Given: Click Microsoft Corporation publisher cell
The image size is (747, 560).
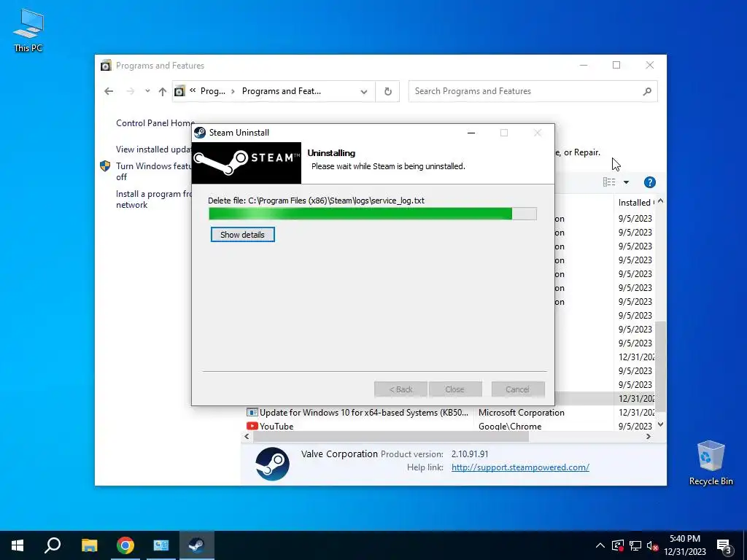Looking at the screenshot, I should point(521,413).
